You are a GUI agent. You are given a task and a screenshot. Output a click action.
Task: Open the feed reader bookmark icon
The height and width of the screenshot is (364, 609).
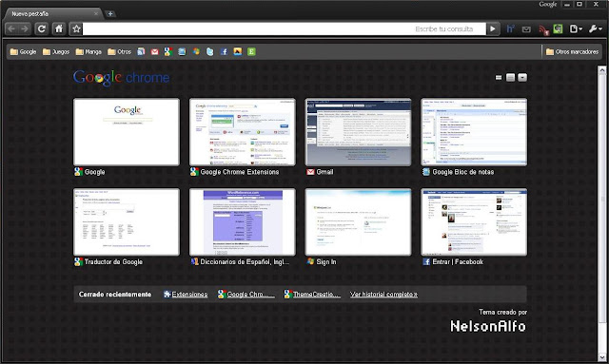[x=141, y=51]
